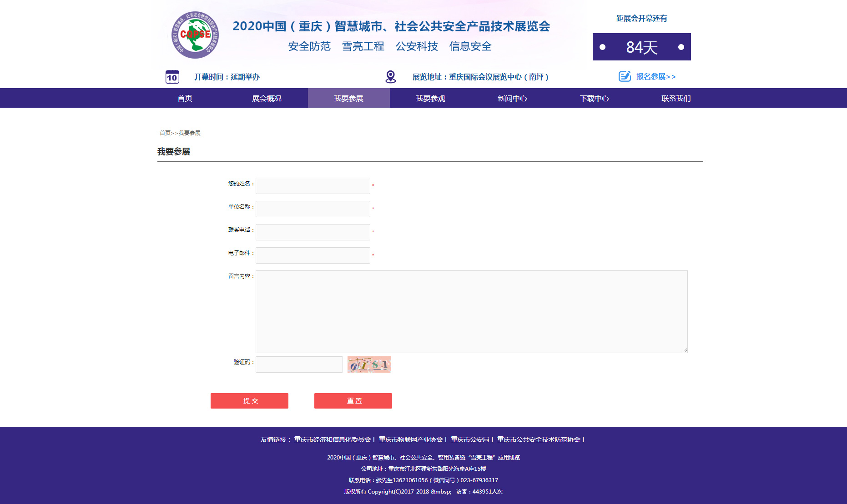
Task: Click the captcha verification image
Action: pyautogui.click(x=369, y=364)
